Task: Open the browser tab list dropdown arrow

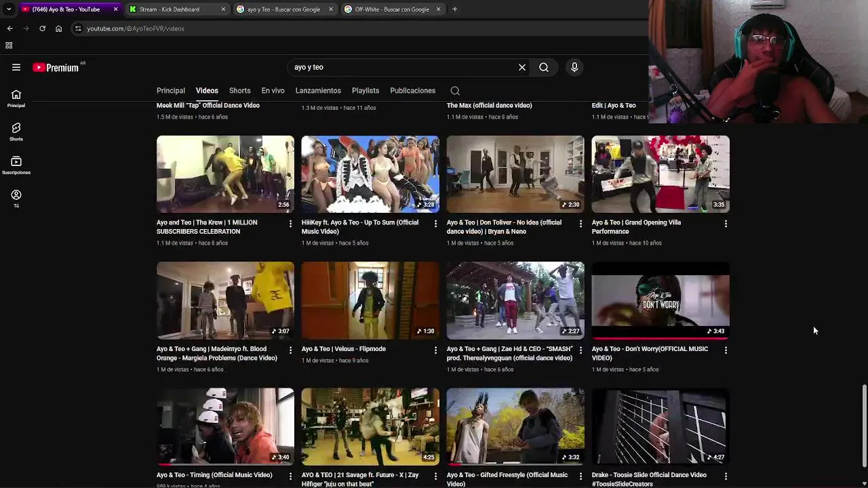Action: [9, 9]
